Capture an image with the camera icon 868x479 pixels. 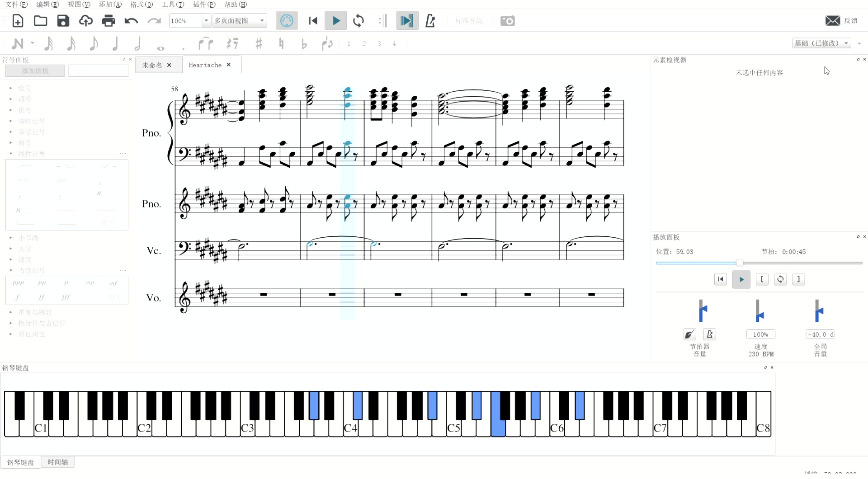coord(508,21)
